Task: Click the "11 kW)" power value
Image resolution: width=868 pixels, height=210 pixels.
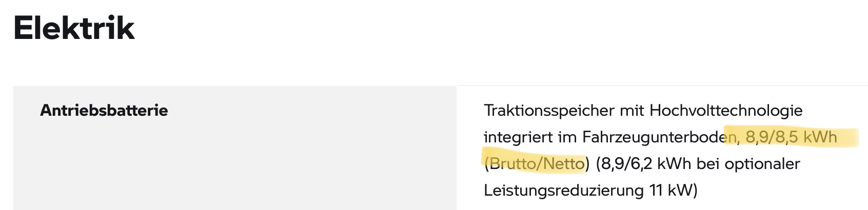Action: pyautogui.click(x=673, y=191)
